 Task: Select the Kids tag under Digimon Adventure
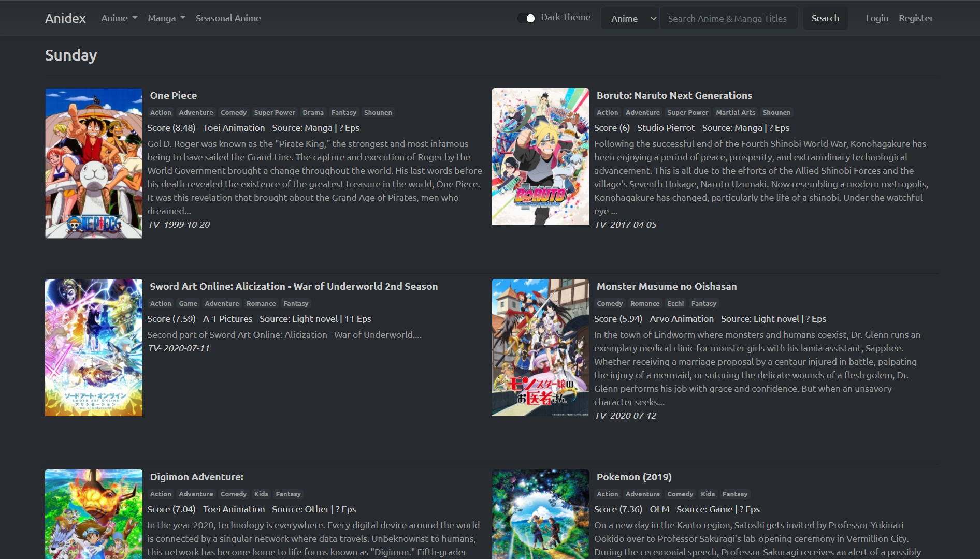[261, 494]
